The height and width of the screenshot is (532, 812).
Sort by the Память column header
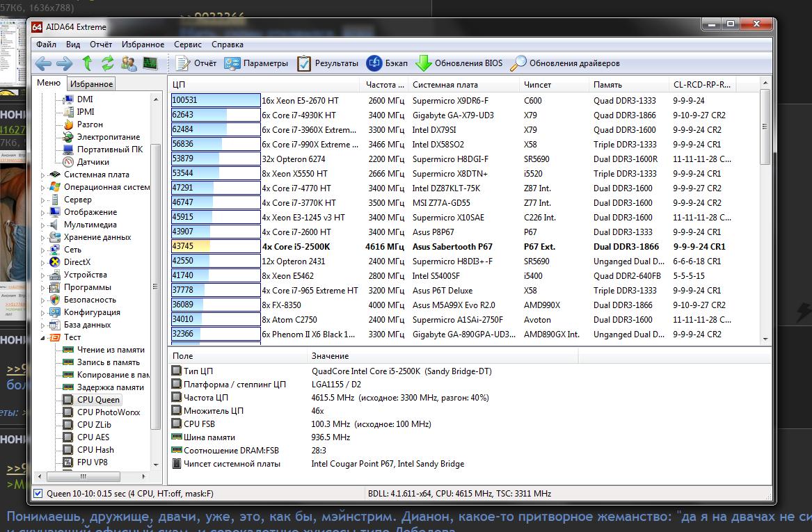pos(628,84)
